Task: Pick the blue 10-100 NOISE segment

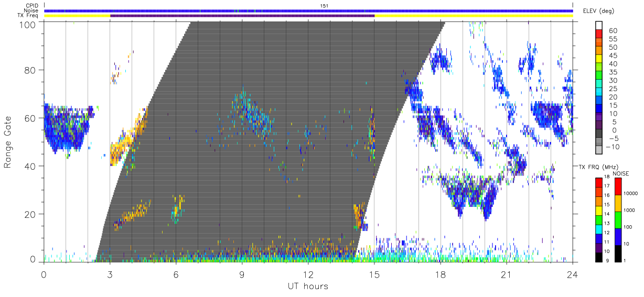Action: (618, 237)
